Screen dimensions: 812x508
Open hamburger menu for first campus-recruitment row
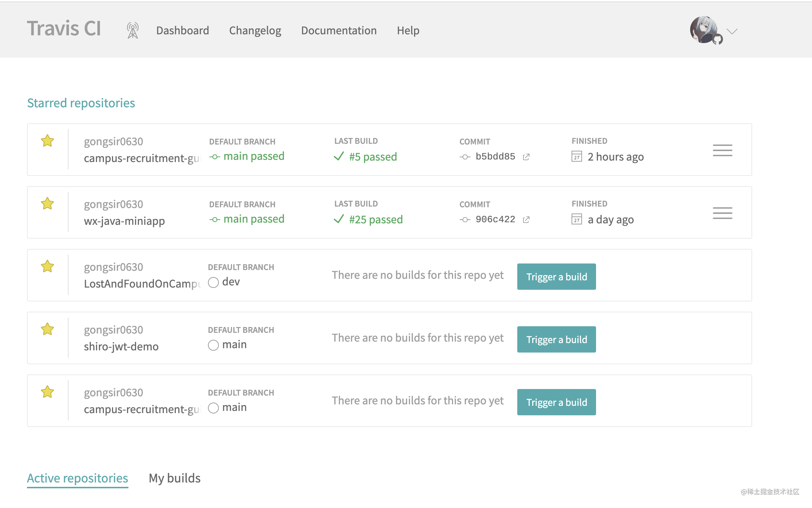click(x=722, y=150)
